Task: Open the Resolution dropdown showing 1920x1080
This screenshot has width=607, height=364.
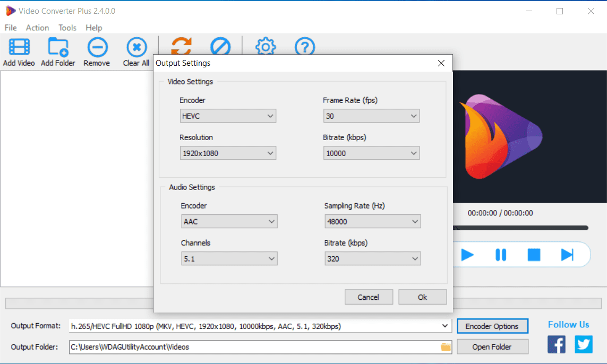Action: (x=228, y=153)
